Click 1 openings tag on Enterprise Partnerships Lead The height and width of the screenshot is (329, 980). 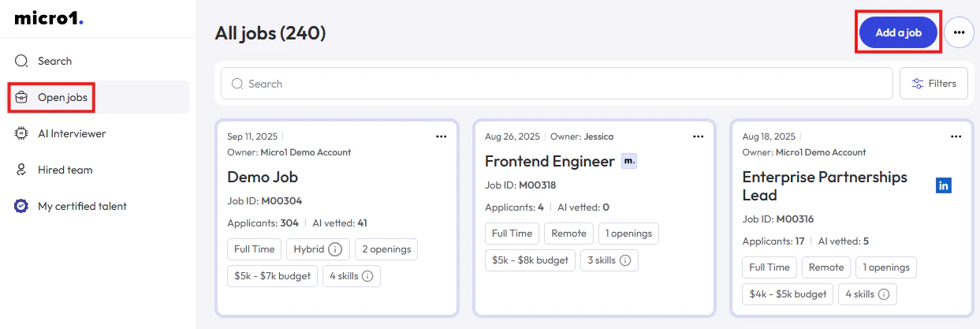point(886,267)
